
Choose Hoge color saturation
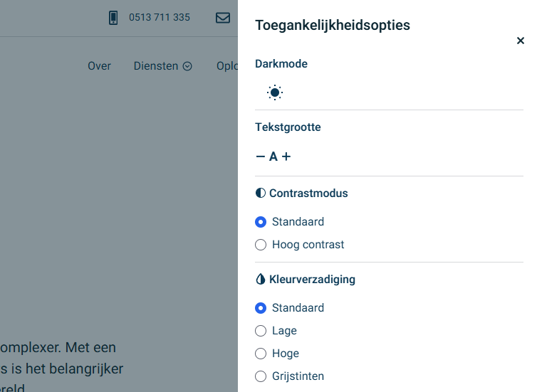(x=261, y=354)
